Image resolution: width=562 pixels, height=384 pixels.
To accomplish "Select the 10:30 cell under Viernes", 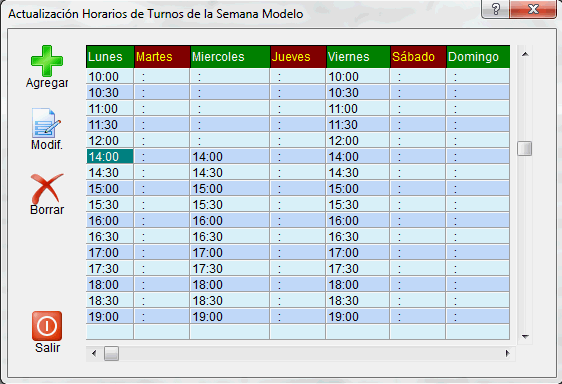I will [358, 93].
